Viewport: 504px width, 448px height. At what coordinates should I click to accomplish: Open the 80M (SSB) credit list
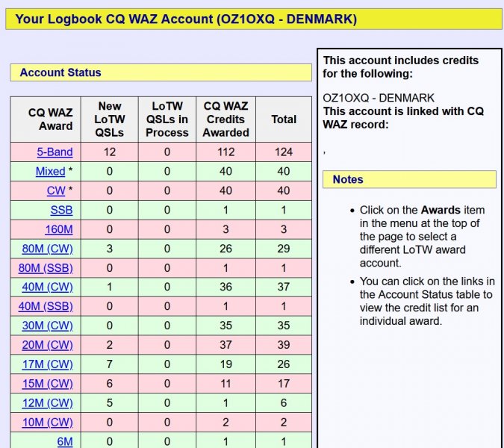point(46,268)
